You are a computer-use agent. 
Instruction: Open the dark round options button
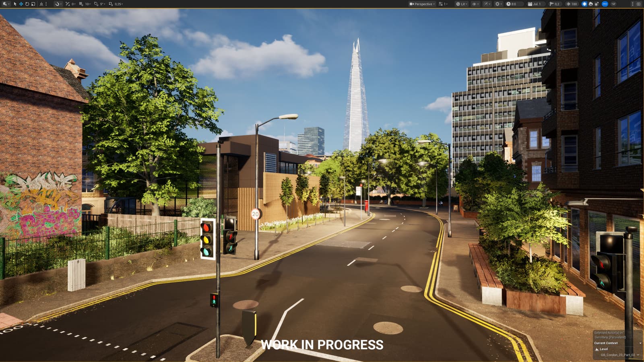(613, 4)
